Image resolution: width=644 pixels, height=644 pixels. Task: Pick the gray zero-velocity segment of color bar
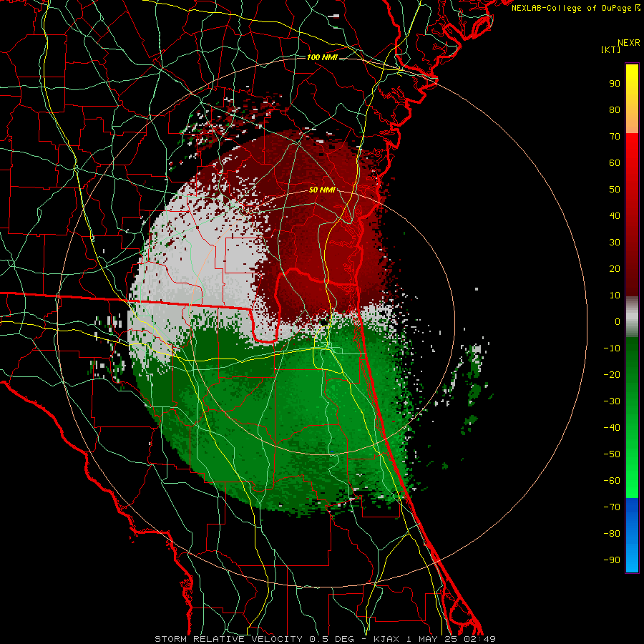tap(632, 317)
